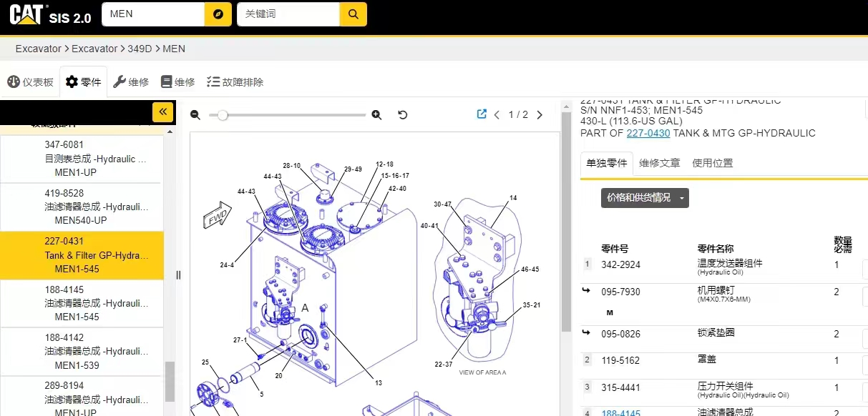Image resolution: width=868 pixels, height=416 pixels.
Task: Go to next diagram page
Action: click(x=540, y=115)
